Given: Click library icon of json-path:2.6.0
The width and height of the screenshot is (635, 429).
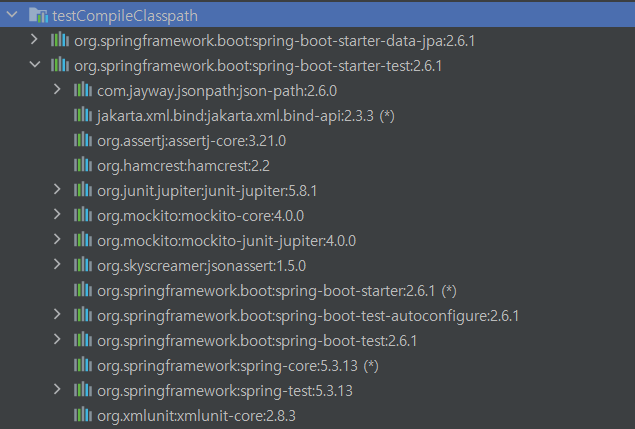Looking at the screenshot, I should [x=83, y=90].
